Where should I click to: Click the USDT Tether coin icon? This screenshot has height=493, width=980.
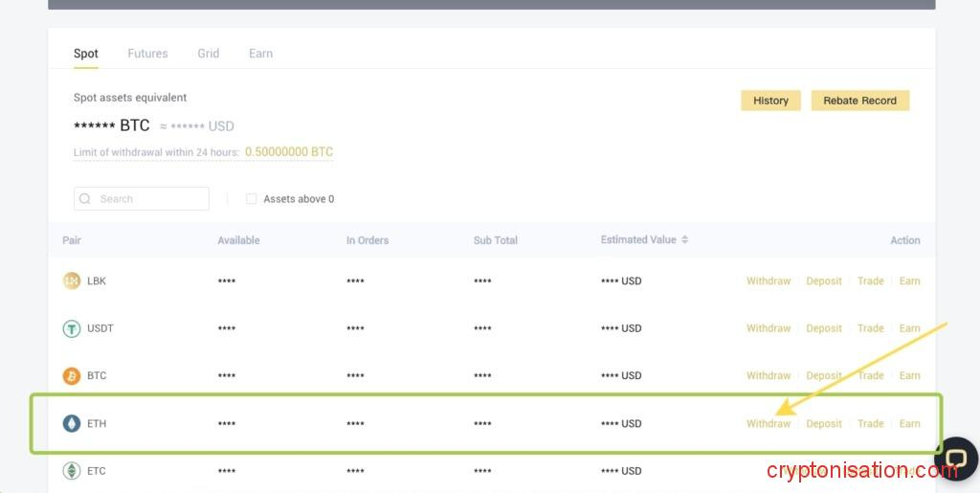71,328
